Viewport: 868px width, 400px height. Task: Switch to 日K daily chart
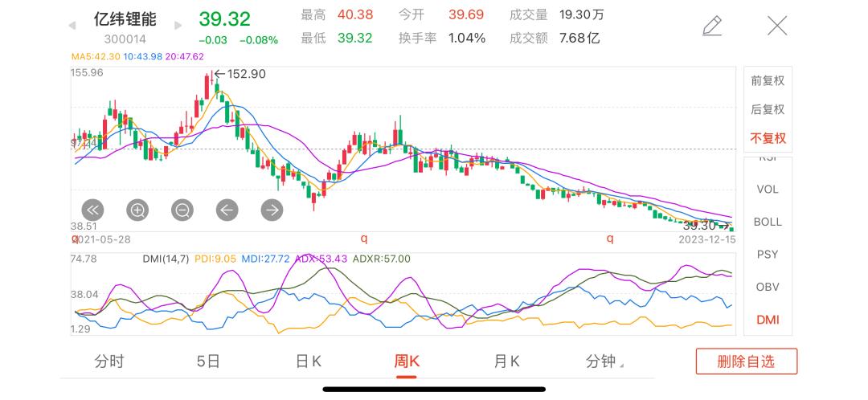309,361
